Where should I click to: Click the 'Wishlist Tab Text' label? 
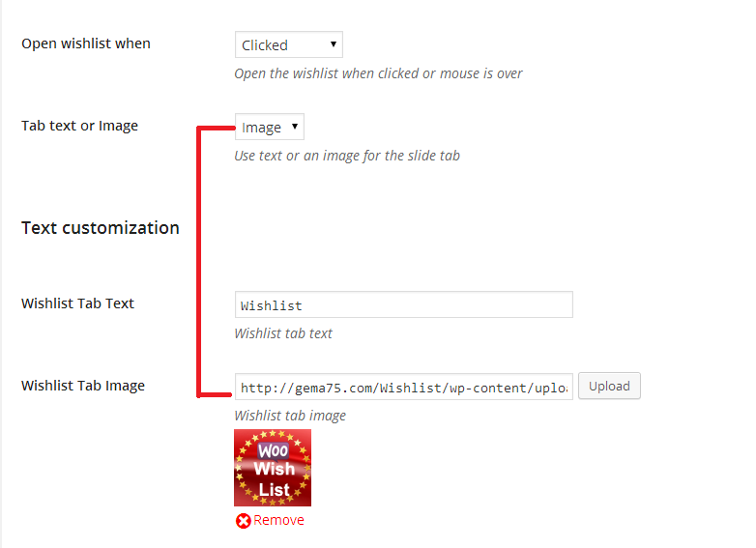coord(77,303)
